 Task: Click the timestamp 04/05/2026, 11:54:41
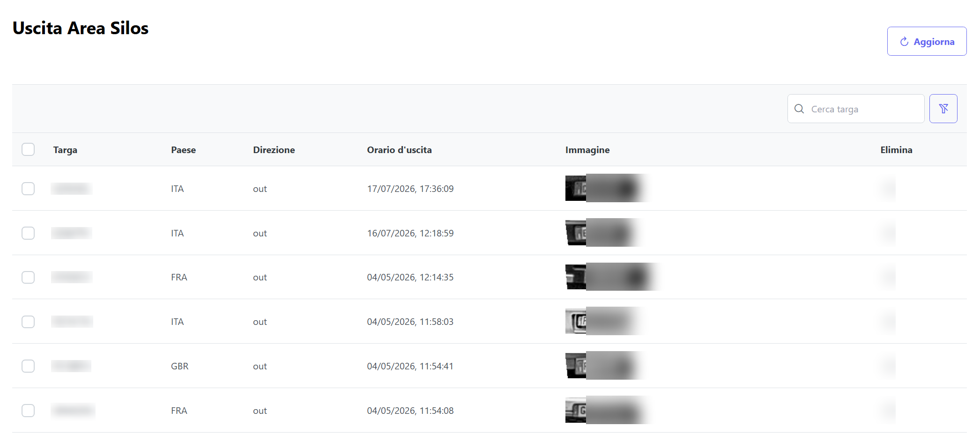pyautogui.click(x=410, y=366)
